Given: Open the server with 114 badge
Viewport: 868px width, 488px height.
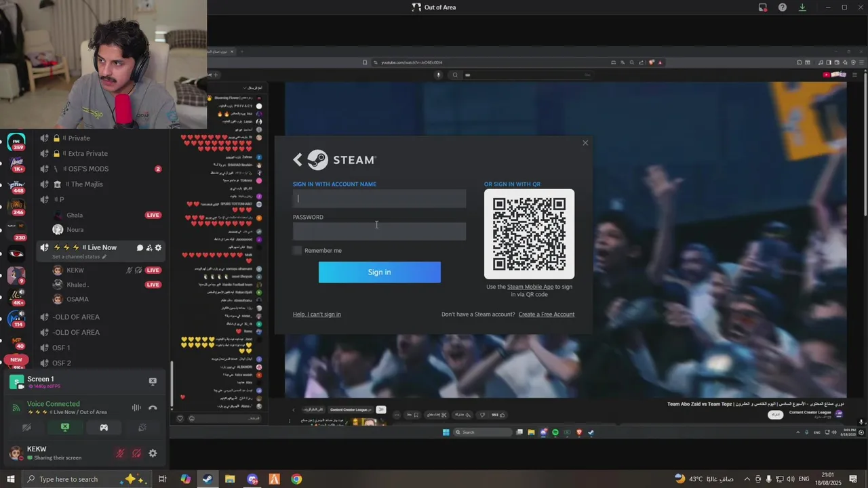Looking at the screenshot, I should tap(16, 319).
